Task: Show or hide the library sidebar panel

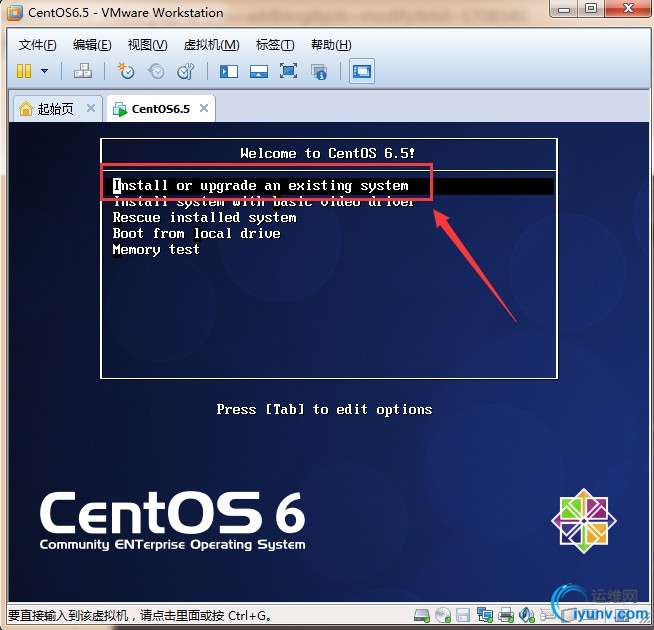Action: 229,71
